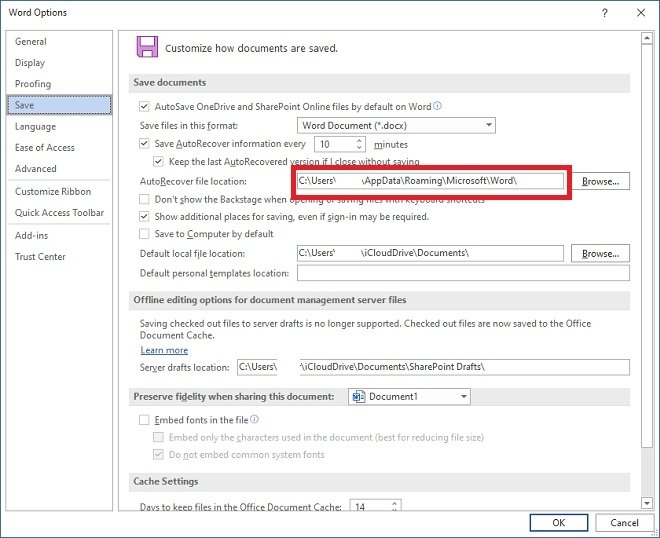This screenshot has width=660, height=538.
Task: Select the Display category
Action: click(59, 63)
